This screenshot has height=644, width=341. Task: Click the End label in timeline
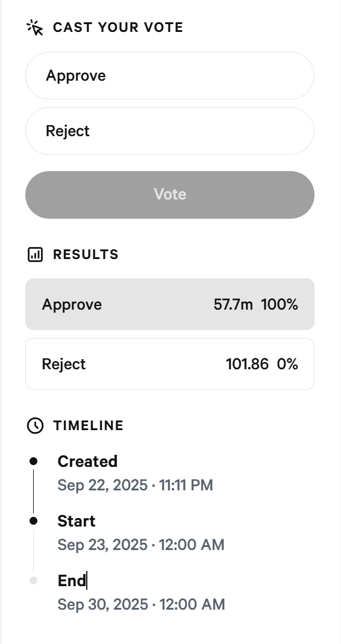pos(72,580)
